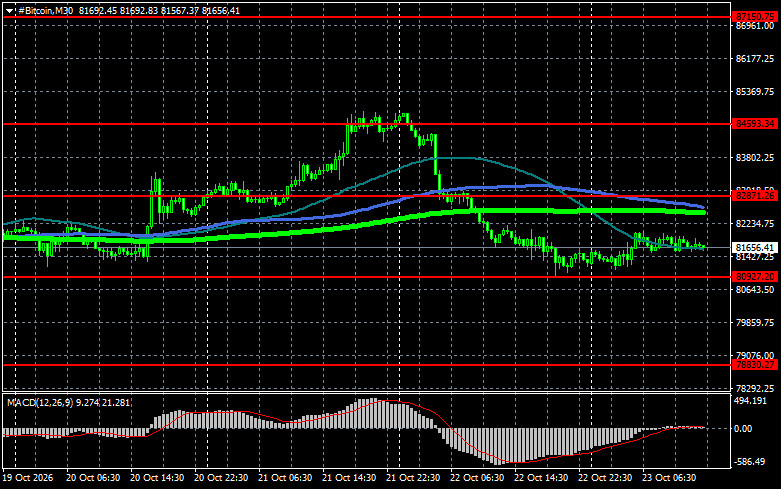
Task: Select the low value 81567.37 in header
Action: tap(180, 10)
